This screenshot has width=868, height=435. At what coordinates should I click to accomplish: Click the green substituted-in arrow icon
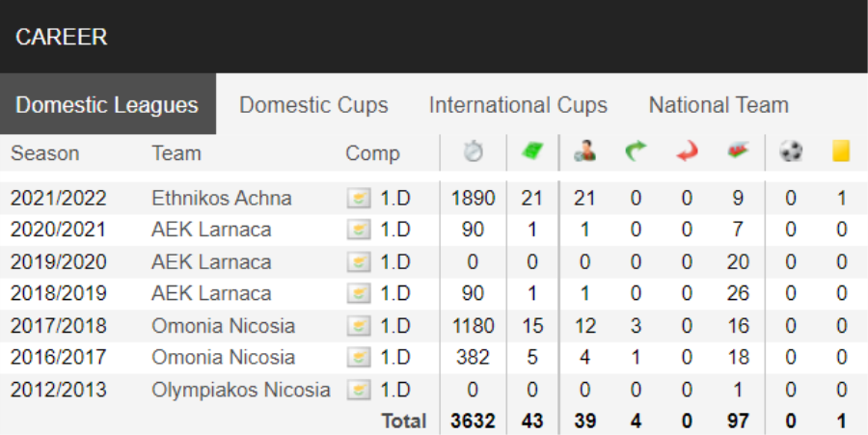point(636,151)
